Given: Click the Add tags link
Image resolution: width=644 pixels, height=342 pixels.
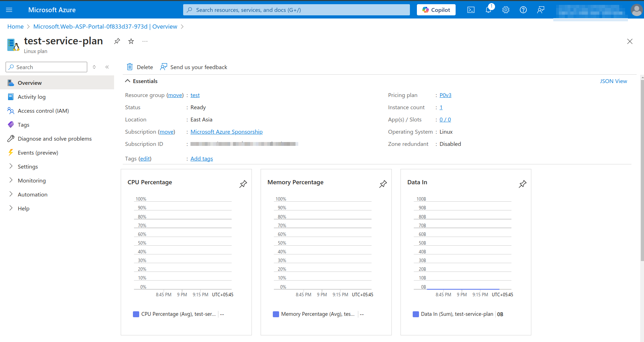Looking at the screenshot, I should point(202,158).
